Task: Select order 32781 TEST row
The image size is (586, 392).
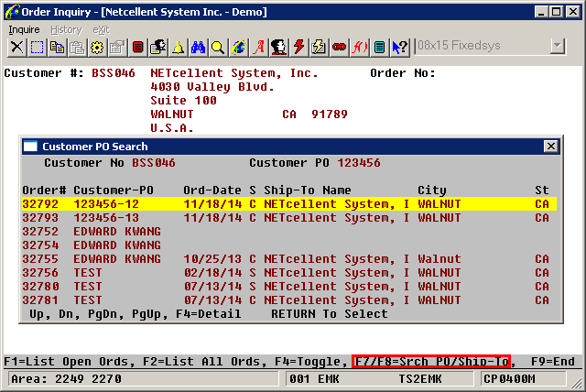Action: click(x=289, y=300)
